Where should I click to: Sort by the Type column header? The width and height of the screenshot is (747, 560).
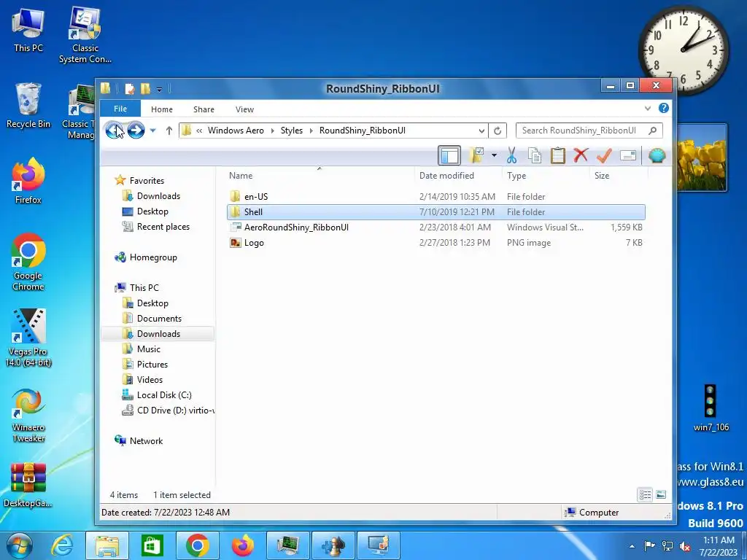click(546, 176)
